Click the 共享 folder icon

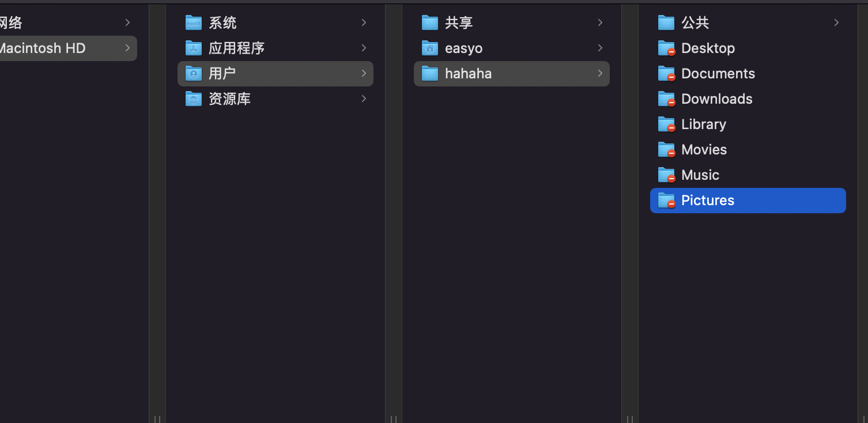(430, 22)
